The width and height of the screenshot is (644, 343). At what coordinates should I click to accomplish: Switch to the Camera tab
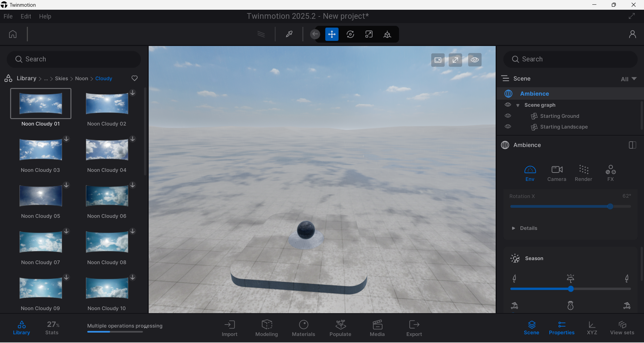point(556,173)
